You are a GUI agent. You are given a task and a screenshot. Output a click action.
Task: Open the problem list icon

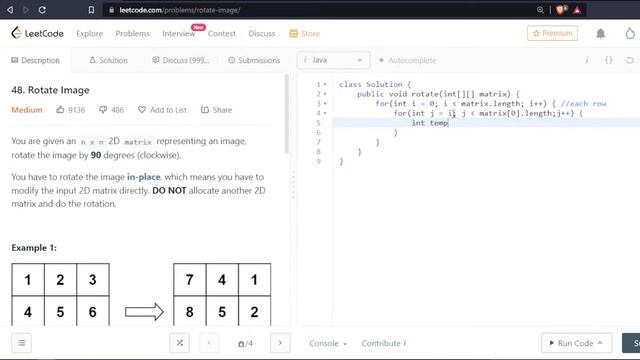click(x=22, y=343)
